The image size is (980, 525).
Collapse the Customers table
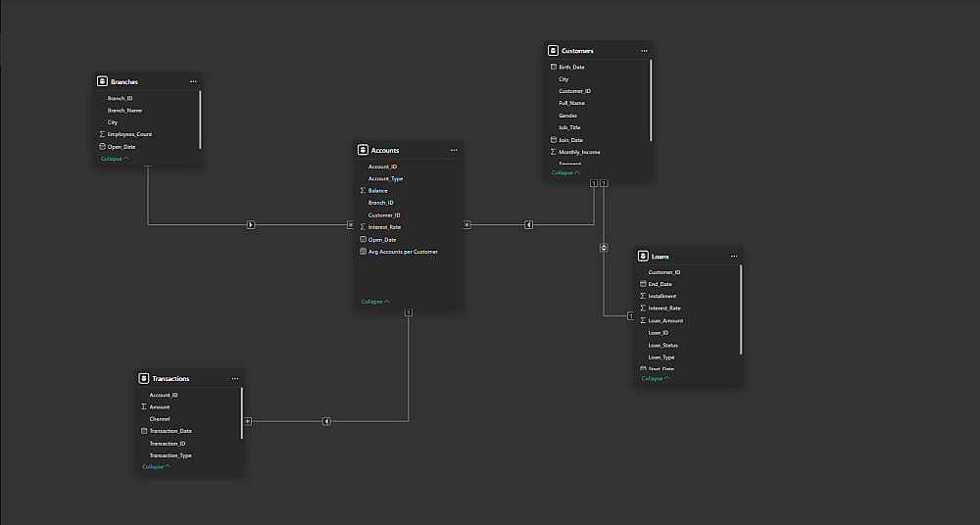tap(565, 172)
